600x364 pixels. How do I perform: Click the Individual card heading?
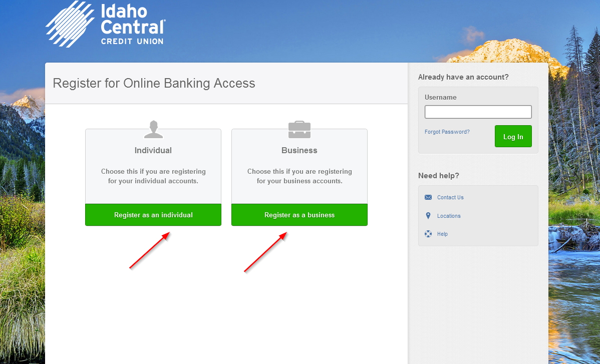(x=153, y=150)
